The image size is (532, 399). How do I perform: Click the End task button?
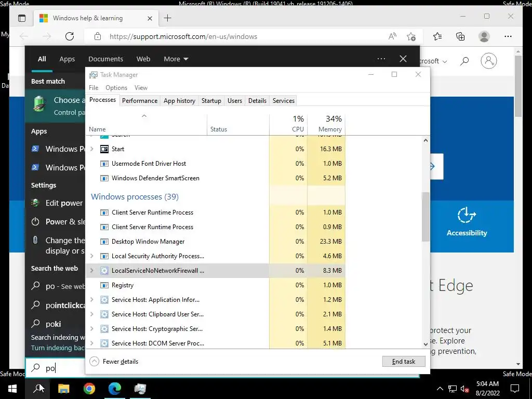tap(403, 362)
